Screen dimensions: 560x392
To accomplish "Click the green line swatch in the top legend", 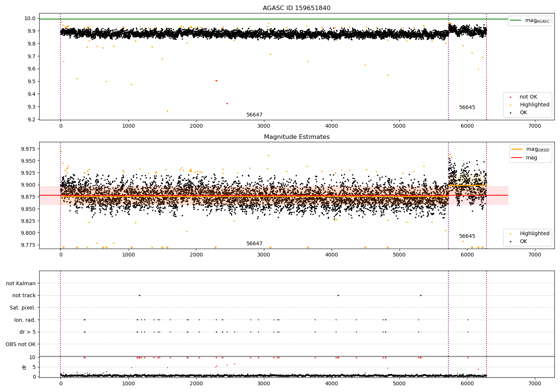I will tap(516, 21).
